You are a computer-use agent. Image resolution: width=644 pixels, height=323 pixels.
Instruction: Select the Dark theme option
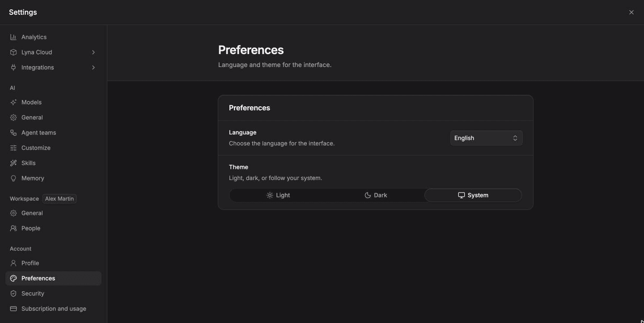click(x=376, y=195)
